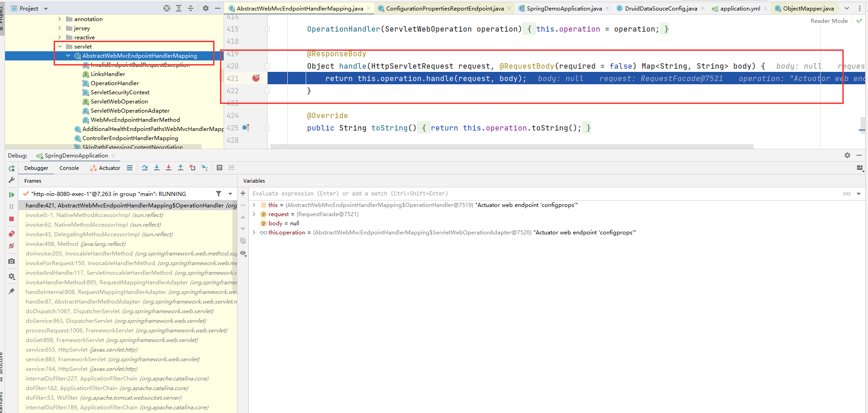Show execution point icon
Screen dimensions: 868x413
(130, 168)
